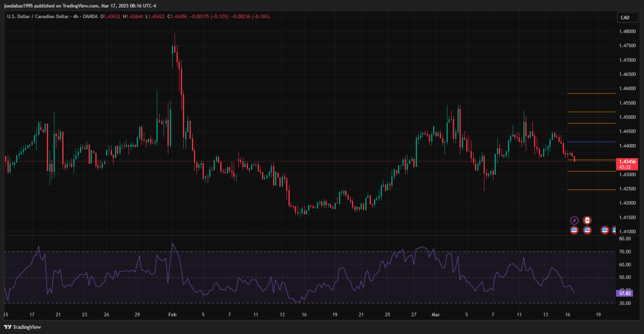This screenshot has width=644, height=334.
Task: Open the CAD currency selector
Action: [625, 18]
